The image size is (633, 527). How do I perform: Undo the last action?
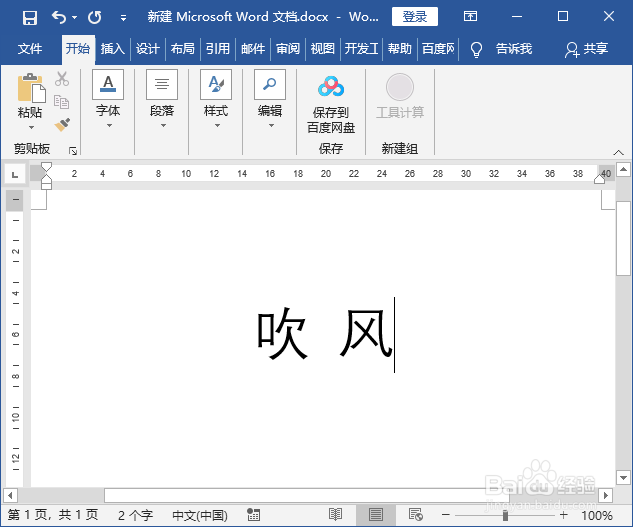click(x=59, y=17)
